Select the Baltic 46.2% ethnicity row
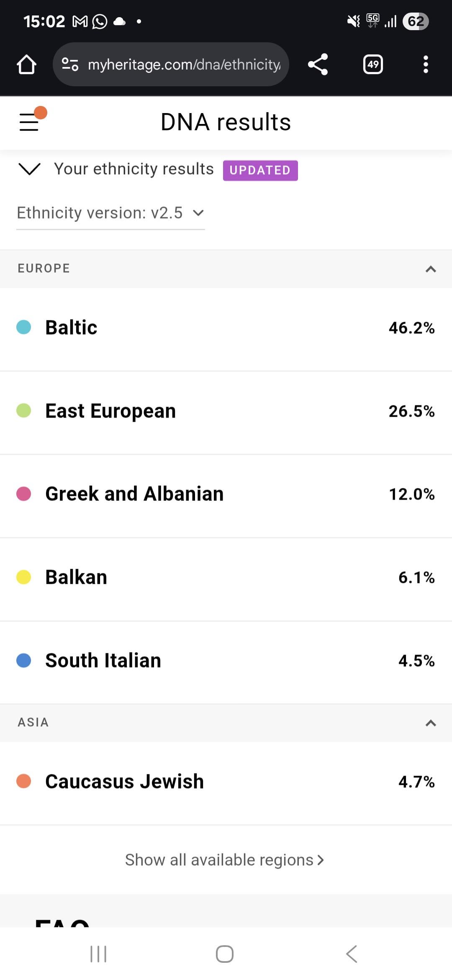This screenshot has width=452, height=980. tap(226, 328)
